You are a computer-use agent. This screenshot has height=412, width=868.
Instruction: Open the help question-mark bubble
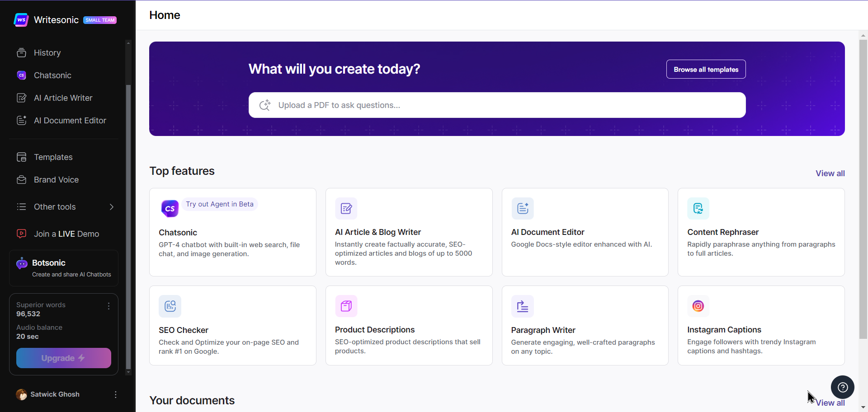pos(842,387)
